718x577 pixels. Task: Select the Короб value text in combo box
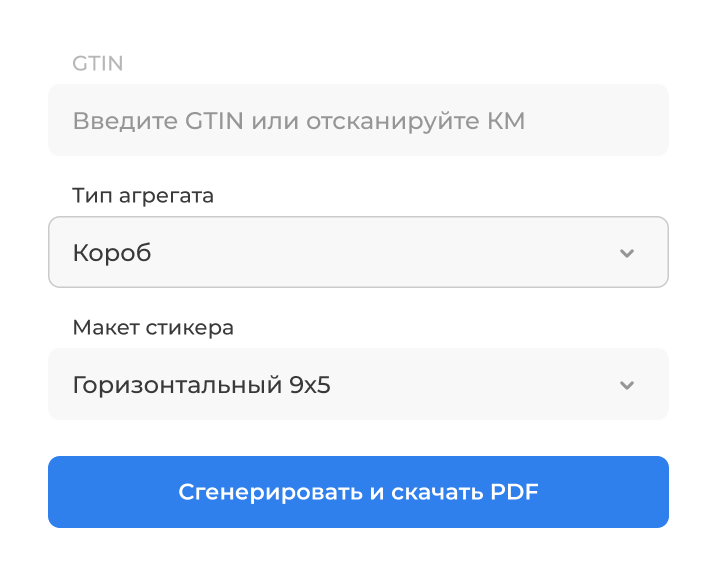coord(112,252)
